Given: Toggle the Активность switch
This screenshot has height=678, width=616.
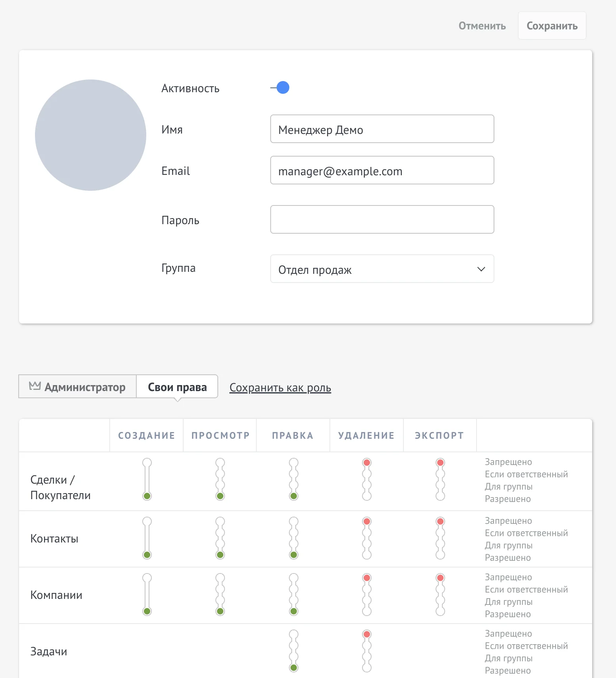Looking at the screenshot, I should pyautogui.click(x=280, y=87).
